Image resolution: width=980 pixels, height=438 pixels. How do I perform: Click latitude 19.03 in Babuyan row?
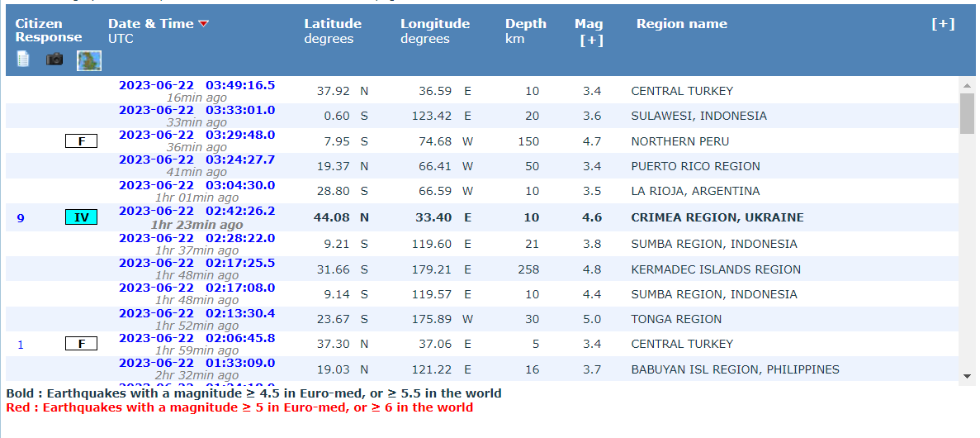pyautogui.click(x=333, y=369)
